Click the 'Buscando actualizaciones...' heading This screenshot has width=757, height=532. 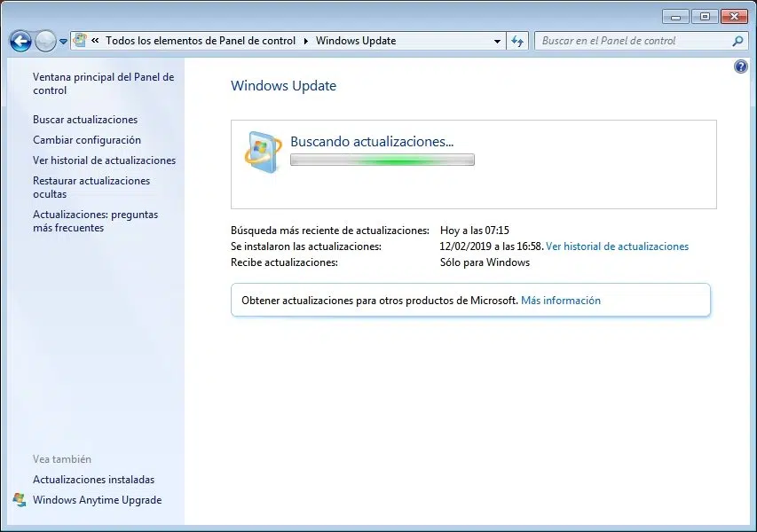pyautogui.click(x=372, y=141)
